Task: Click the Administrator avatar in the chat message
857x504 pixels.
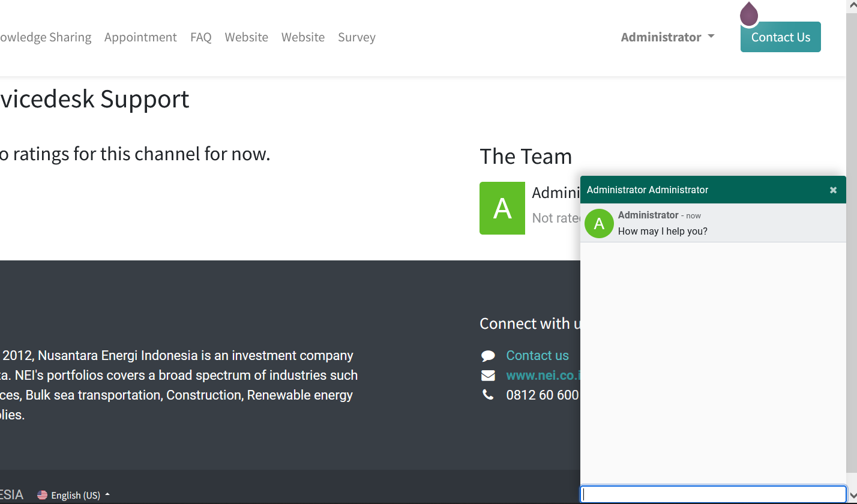Action: (x=598, y=223)
